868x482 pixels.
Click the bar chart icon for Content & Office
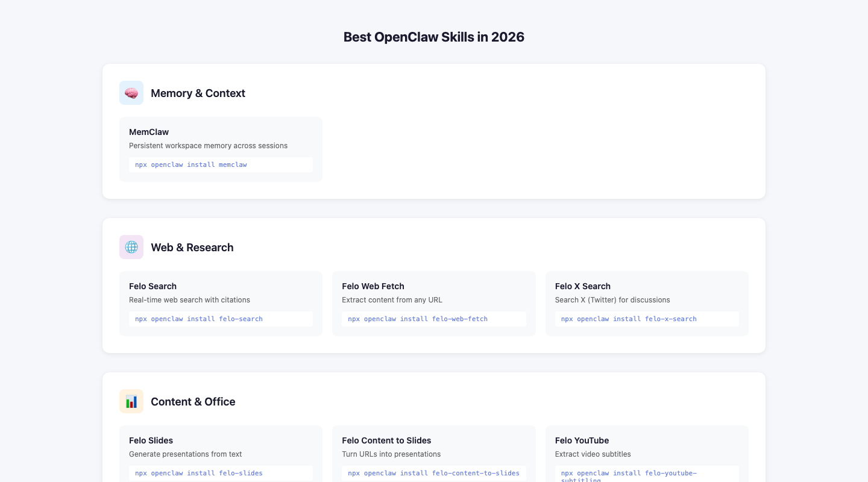pyautogui.click(x=131, y=401)
